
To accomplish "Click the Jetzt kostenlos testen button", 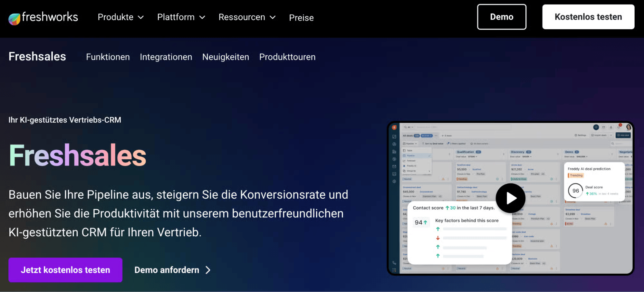I will [x=65, y=270].
